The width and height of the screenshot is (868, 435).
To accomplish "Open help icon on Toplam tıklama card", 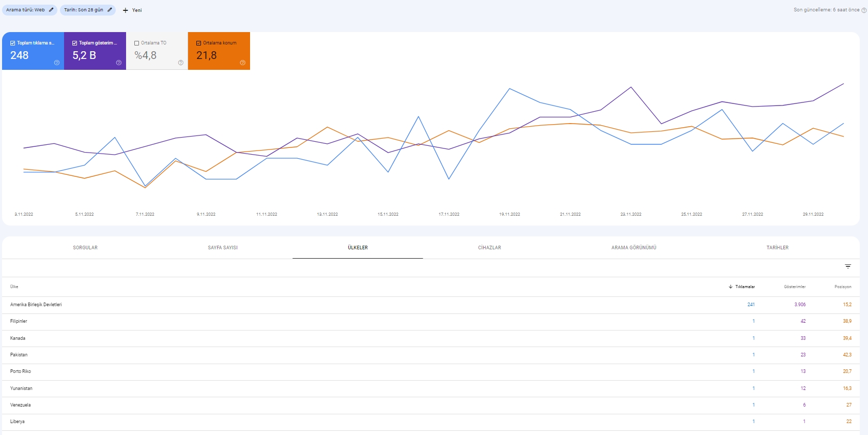I will (57, 63).
